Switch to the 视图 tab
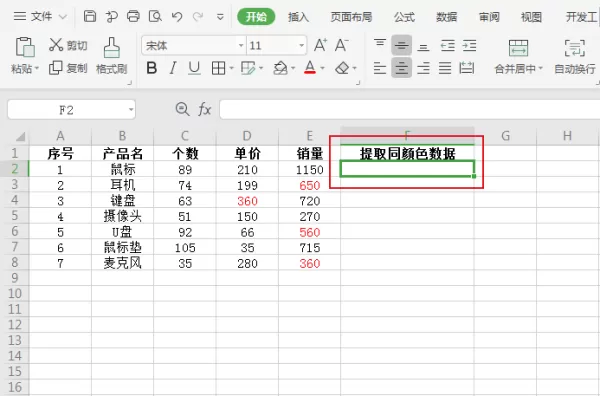The width and height of the screenshot is (600, 396). coord(532,17)
